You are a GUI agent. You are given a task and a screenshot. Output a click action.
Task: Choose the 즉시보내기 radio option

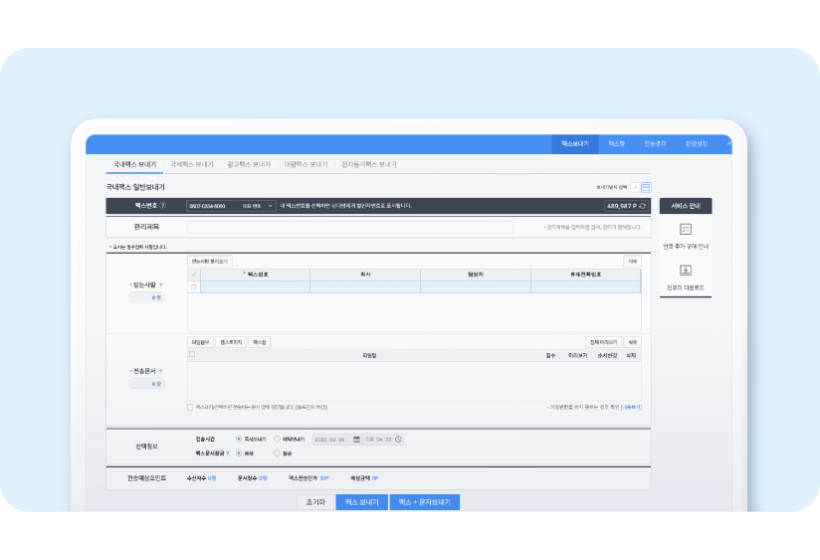coord(238,439)
